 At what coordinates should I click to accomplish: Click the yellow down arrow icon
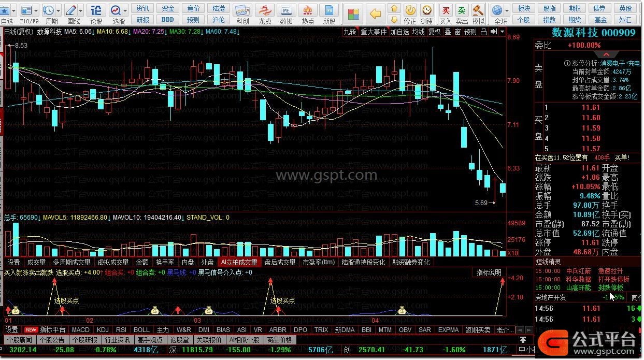coord(395,20)
